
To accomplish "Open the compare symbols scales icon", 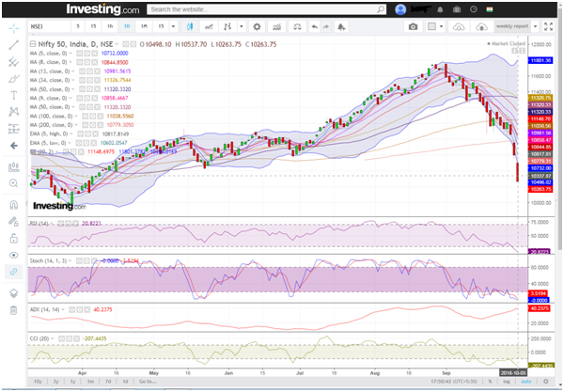I will 297,26.
